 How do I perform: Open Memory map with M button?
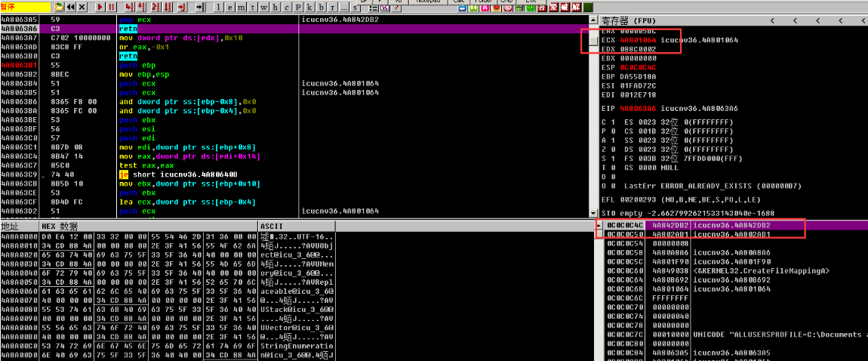tap(241, 7)
